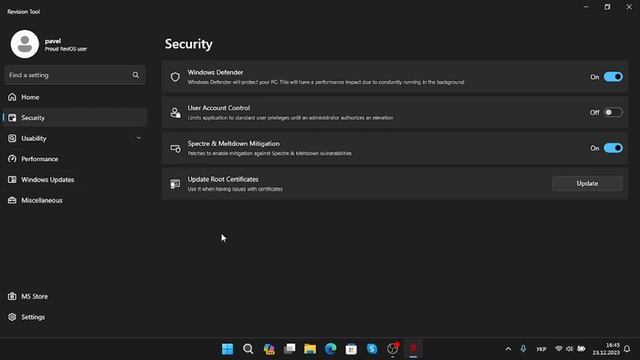This screenshot has width=640, height=360.
Task: Expand the Usability chevron
Action: coord(139,138)
